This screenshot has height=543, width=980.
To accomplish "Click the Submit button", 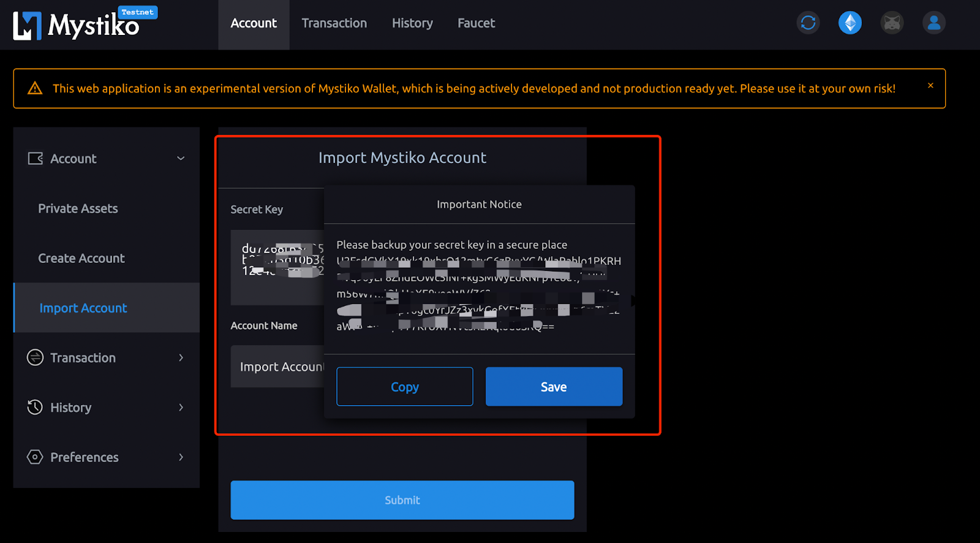I will pos(402,500).
